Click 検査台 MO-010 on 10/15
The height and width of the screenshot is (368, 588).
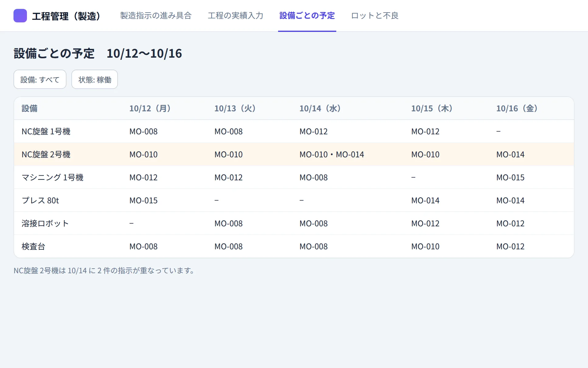[425, 246]
